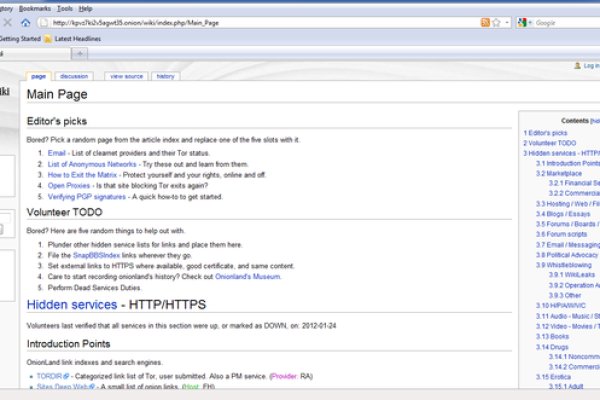Screen dimensions: 600x400
Task: Jump to contents 3.3 Hosting / Web
Action: 568,204
